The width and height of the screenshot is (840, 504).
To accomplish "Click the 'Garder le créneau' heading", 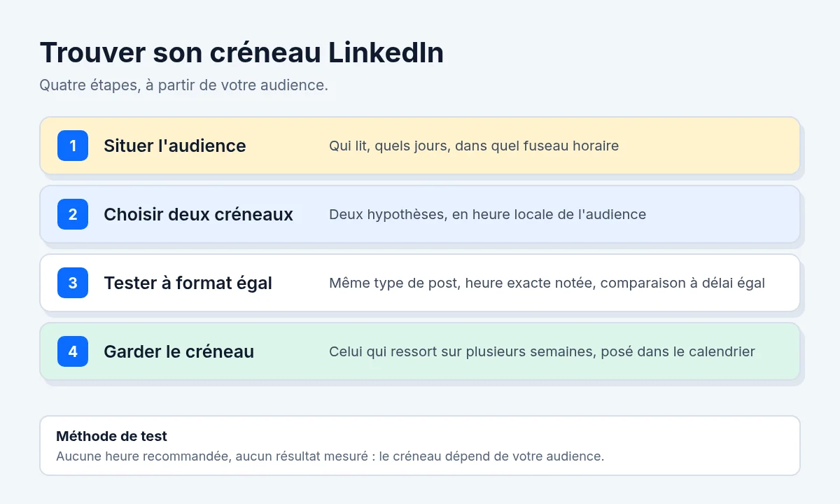I will [x=178, y=351].
